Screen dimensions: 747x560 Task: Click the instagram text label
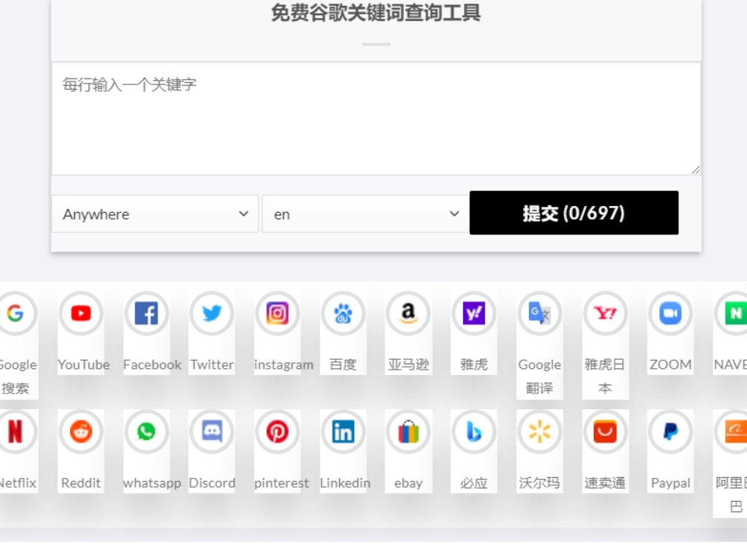click(x=283, y=365)
